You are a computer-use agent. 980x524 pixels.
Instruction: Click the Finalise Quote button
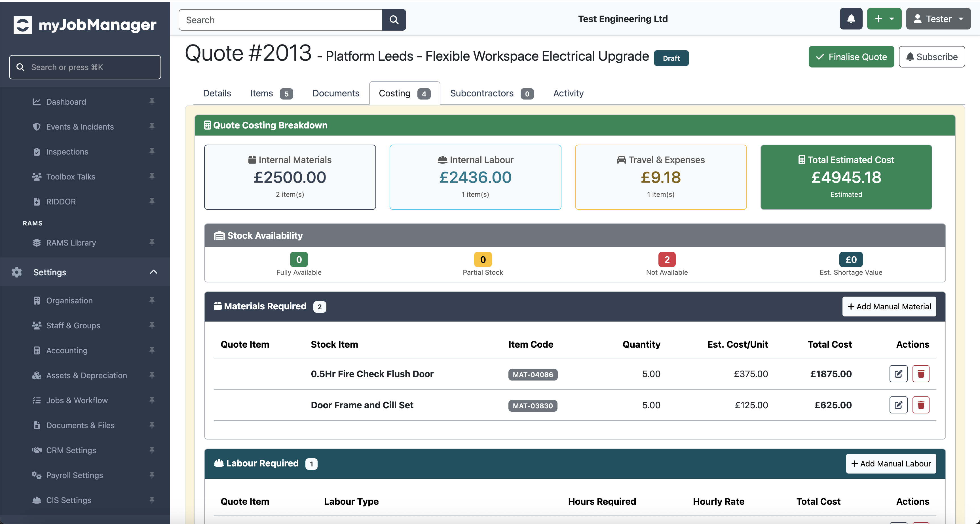pyautogui.click(x=851, y=57)
